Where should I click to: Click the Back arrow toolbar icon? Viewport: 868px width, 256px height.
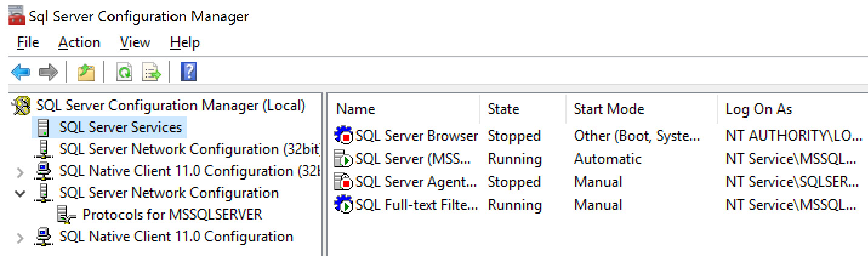(x=21, y=73)
